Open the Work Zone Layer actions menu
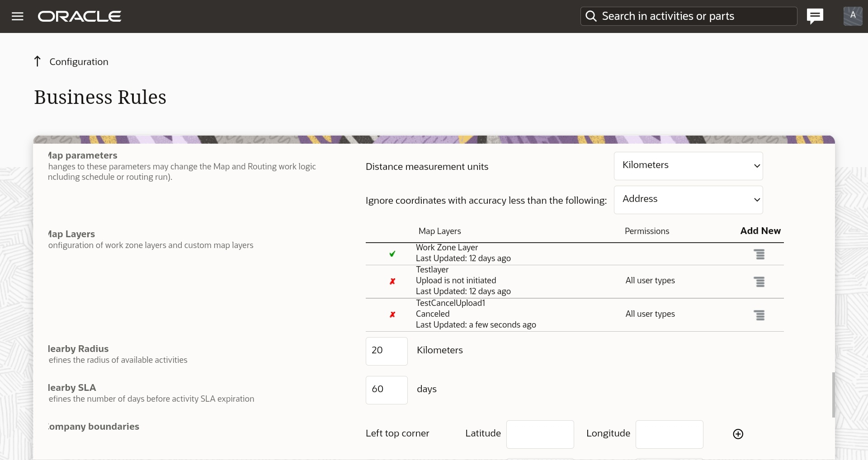The image size is (868, 460). (x=759, y=254)
